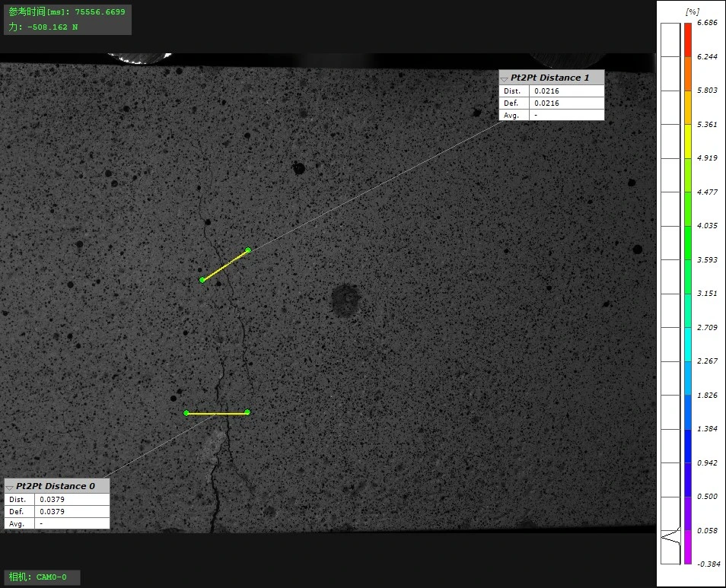The width and height of the screenshot is (726, 588).
Task: Select the left endpoint of the diagonal yellow line
Action: click(202, 280)
